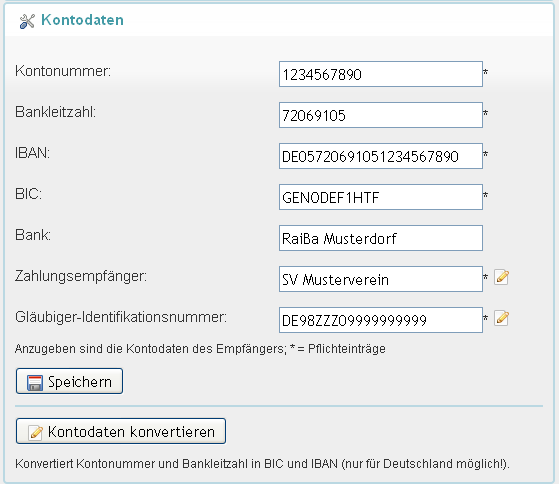Click the IBAN label
This screenshot has width=559, height=484.
32,153
